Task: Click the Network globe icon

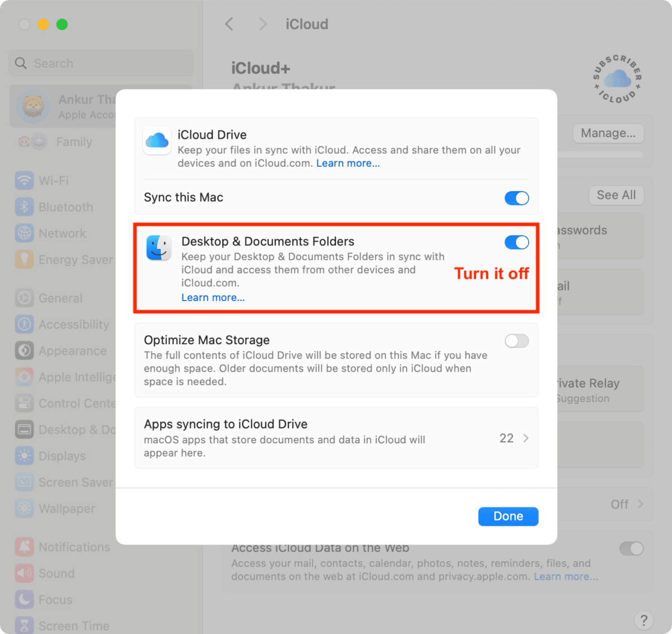Action: tap(25, 233)
